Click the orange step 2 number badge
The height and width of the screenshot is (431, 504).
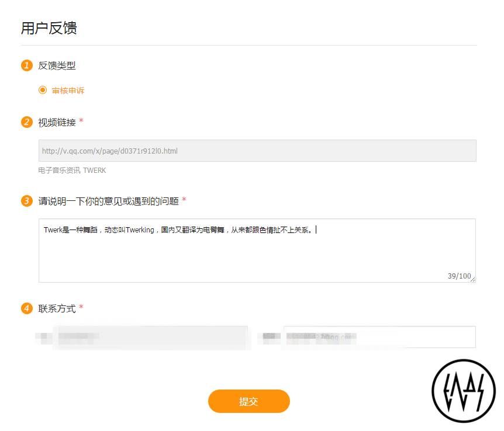[27, 122]
